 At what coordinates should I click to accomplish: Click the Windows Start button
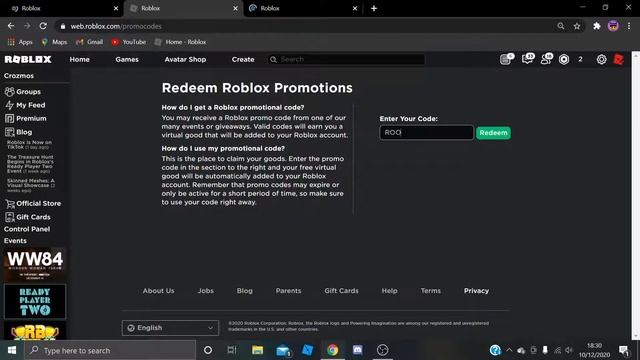point(12,350)
